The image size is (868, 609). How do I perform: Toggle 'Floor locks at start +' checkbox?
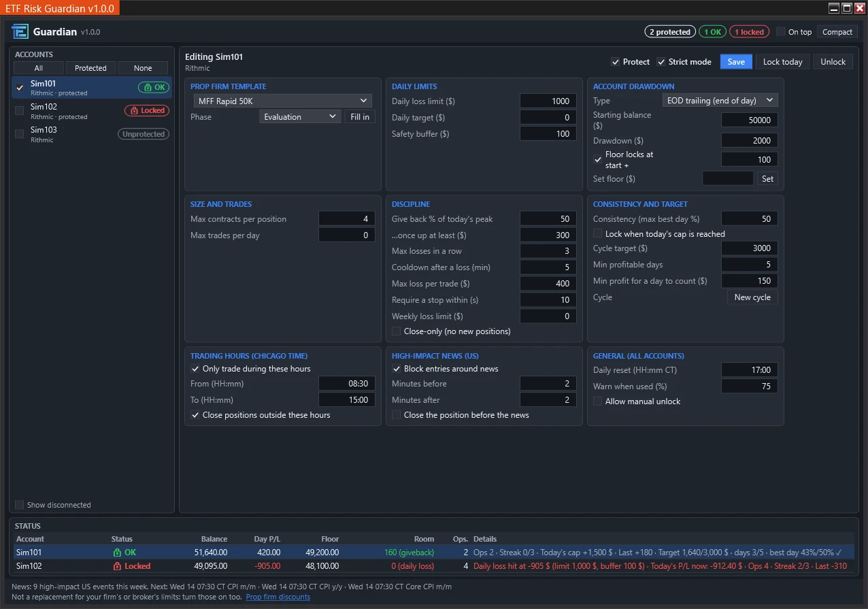point(598,160)
